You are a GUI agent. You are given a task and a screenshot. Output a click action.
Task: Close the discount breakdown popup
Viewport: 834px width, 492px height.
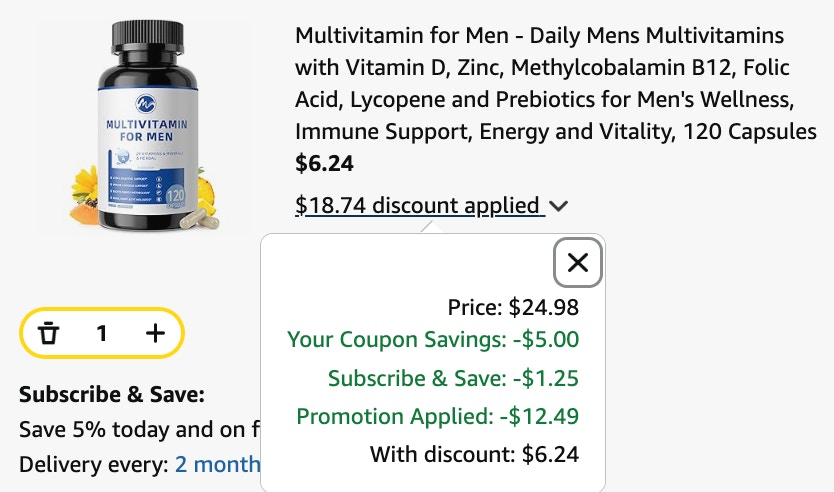tap(578, 263)
